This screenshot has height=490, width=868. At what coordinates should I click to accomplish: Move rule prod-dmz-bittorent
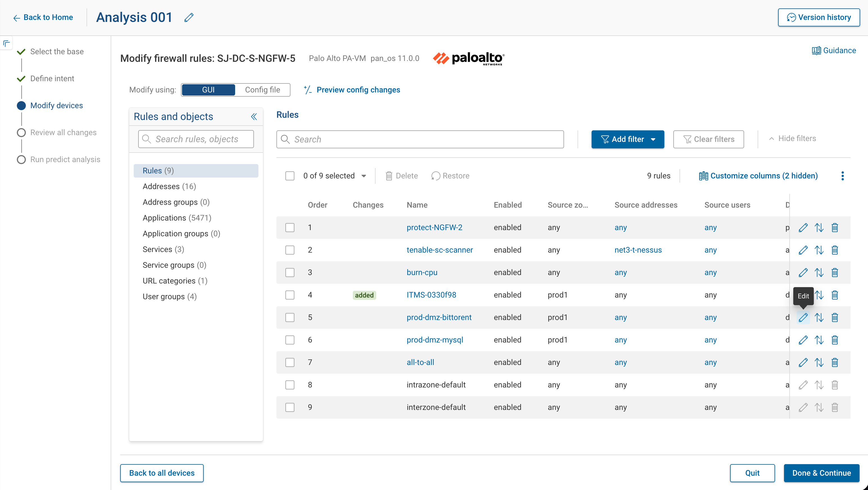pos(819,317)
